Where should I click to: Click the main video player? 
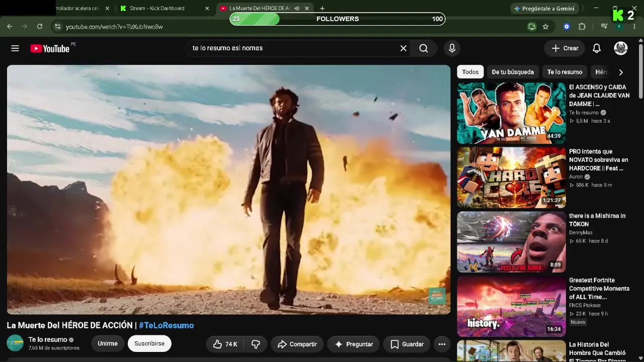coord(228,190)
